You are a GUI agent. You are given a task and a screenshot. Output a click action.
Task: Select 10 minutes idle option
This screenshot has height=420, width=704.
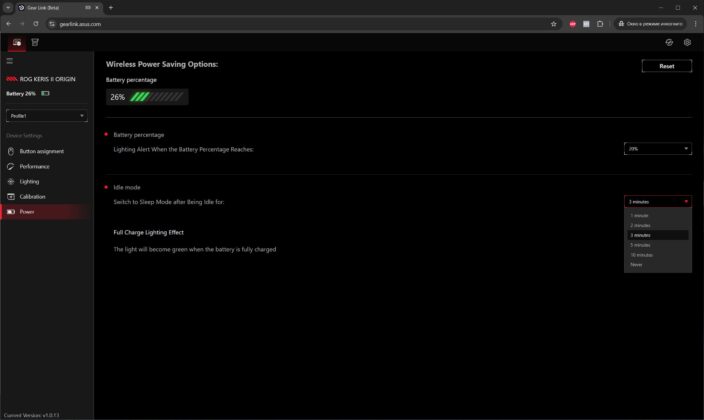[658, 255]
